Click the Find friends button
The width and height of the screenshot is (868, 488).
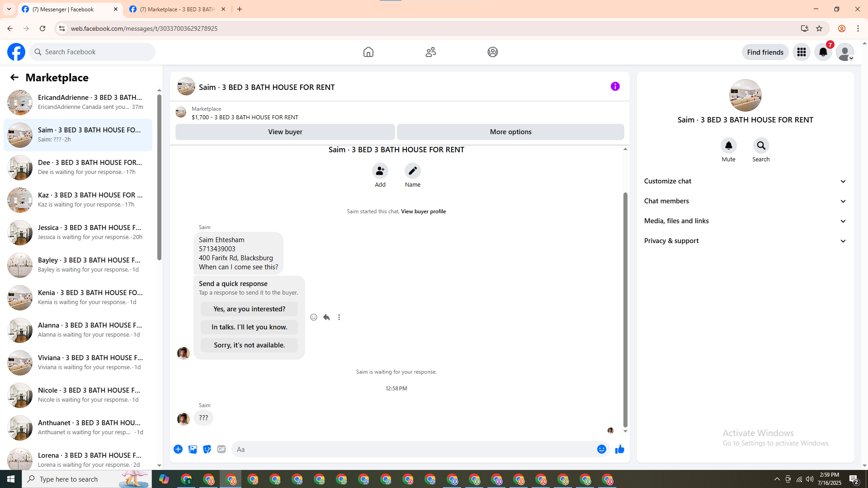(765, 52)
